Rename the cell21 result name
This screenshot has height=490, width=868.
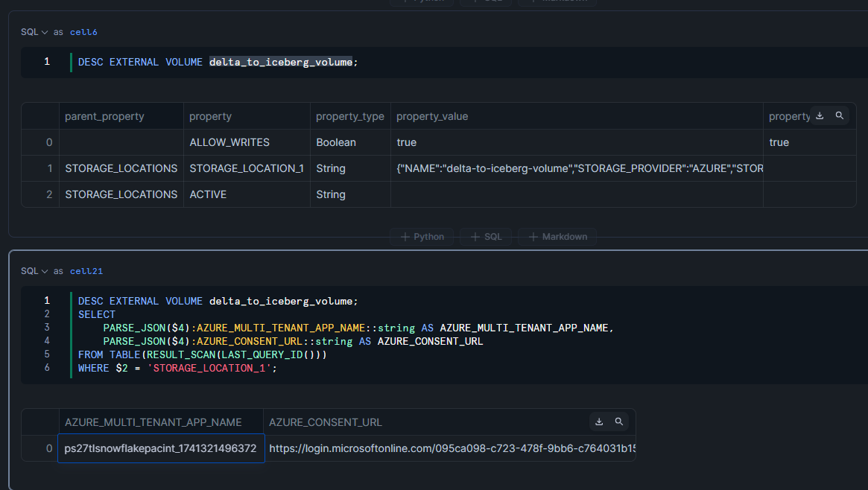(86, 271)
